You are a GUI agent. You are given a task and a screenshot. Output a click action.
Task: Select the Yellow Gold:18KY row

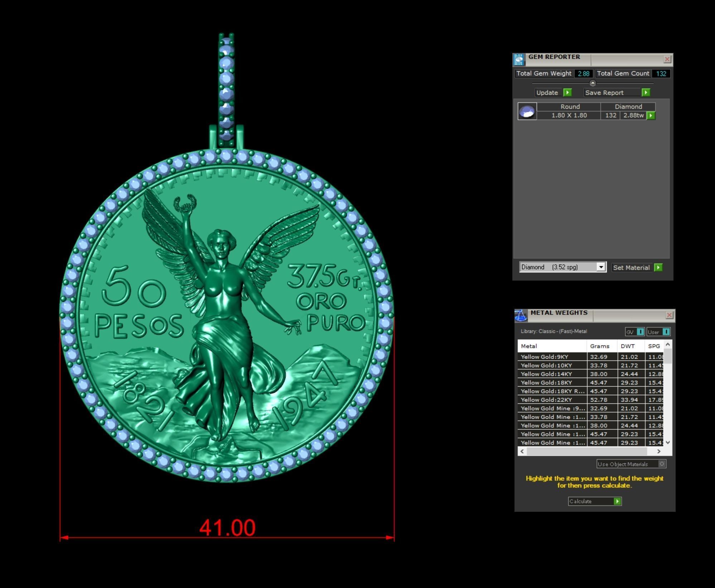pyautogui.click(x=591, y=383)
